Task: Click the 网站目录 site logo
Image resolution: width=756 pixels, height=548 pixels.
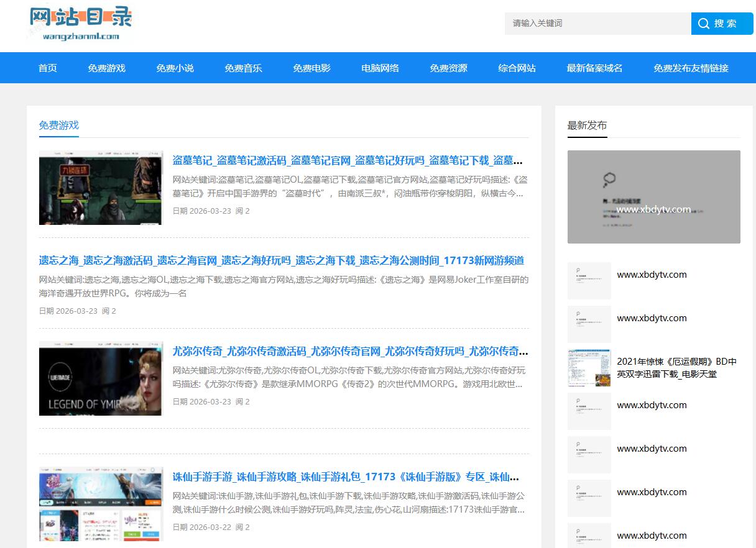Action: point(81,24)
